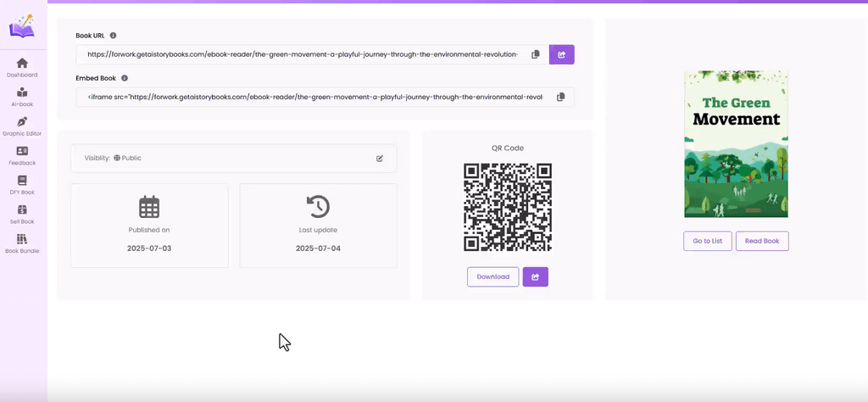Viewport: 868px width, 402px height.
Task: Open the Dashboard sidebar item
Action: tap(22, 68)
